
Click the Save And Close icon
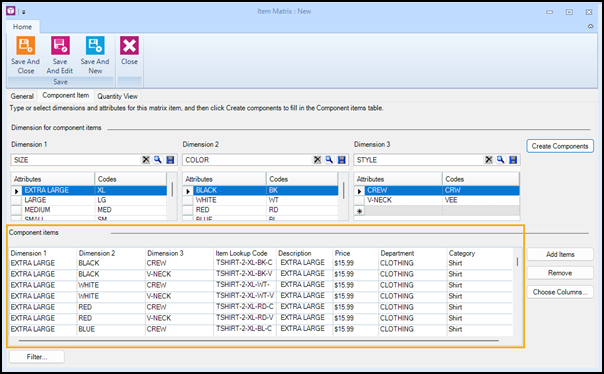tap(25, 45)
